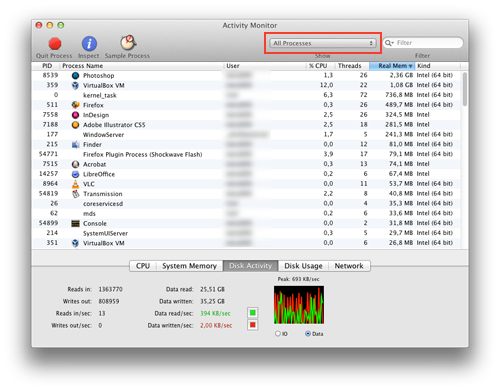The height and width of the screenshot is (391, 500).
Task: Open the Disk Usage tab
Action: point(303,266)
